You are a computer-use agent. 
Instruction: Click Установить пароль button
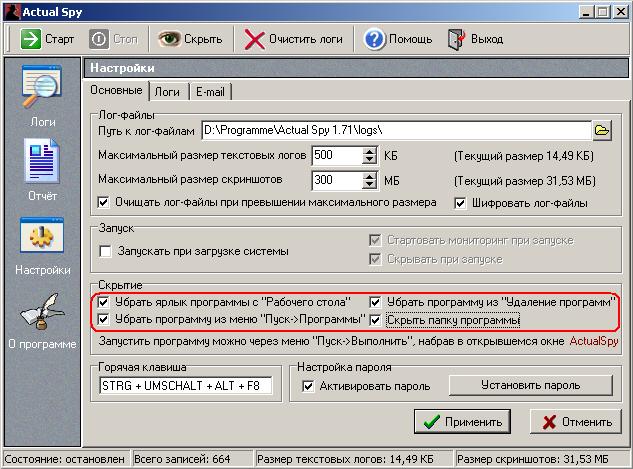pyautogui.click(x=530, y=385)
